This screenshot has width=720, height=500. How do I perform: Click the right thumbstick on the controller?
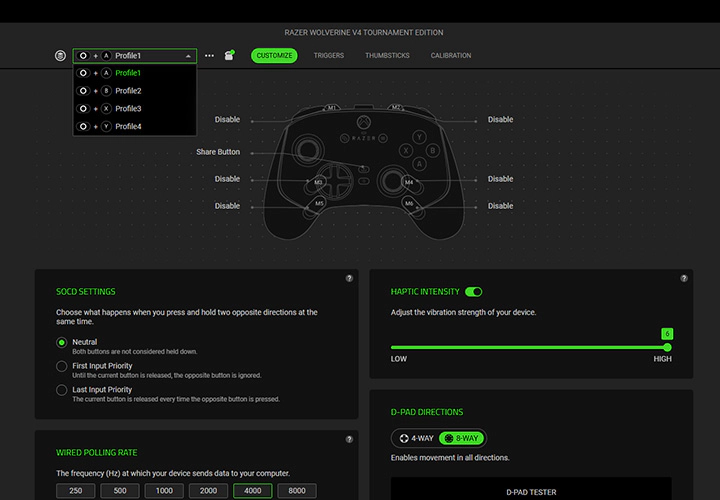pyautogui.click(x=392, y=180)
